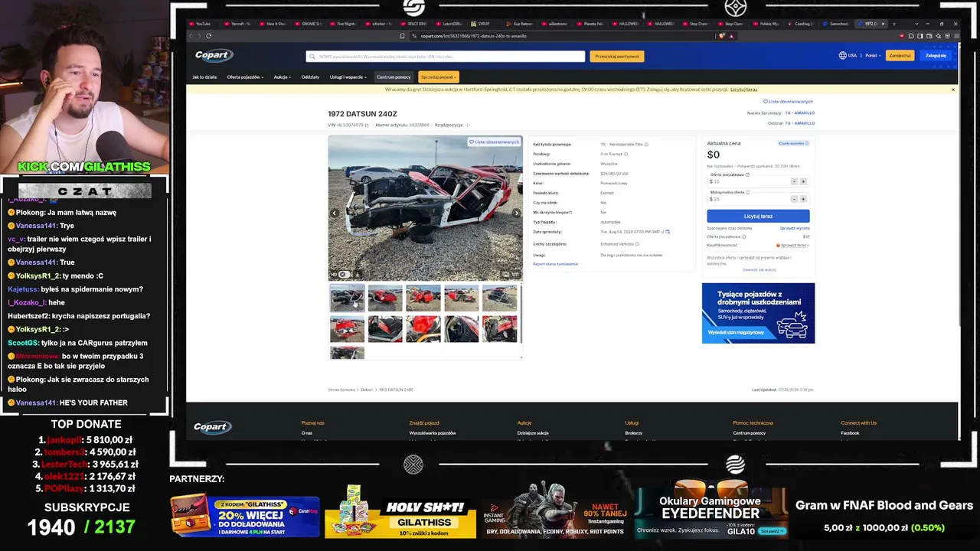Viewport: 980px width, 551px height.
Task: Add sale date to calendar icon
Action: pos(668,231)
